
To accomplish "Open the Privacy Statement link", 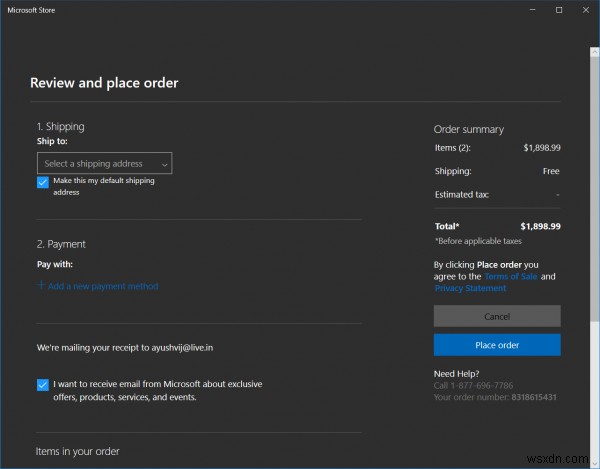I will 470,288.
